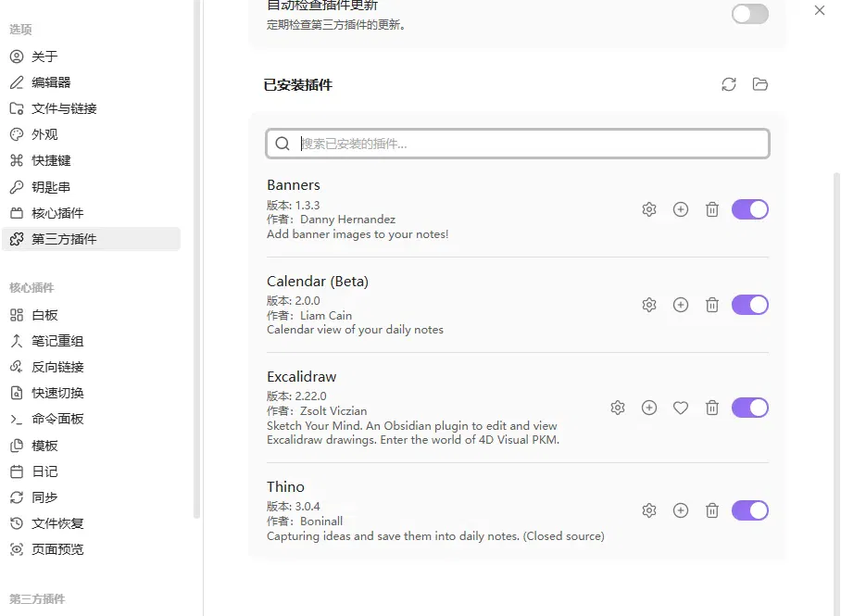Image resolution: width=841 pixels, height=616 pixels.
Task: Click the Banners plugin name
Action: click(294, 185)
